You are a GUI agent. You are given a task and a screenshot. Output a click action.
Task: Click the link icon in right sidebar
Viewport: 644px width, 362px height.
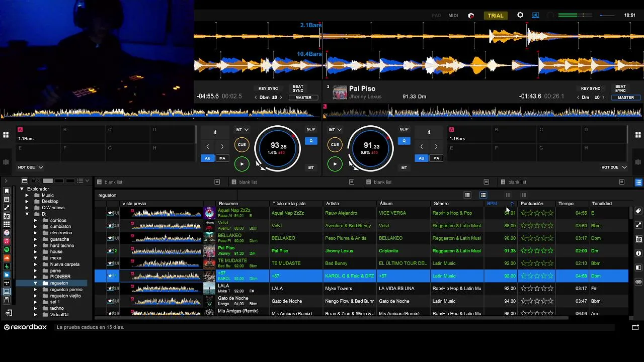click(638, 282)
